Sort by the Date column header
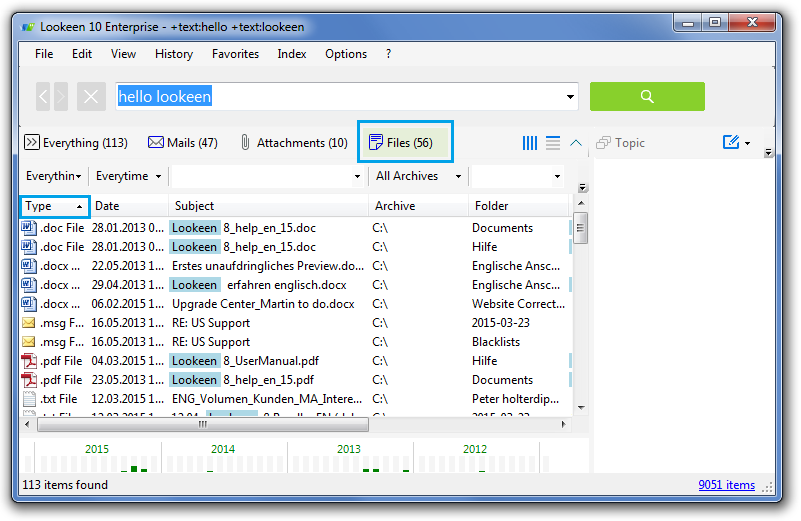Screen dimensions: 801x521 click(129, 206)
